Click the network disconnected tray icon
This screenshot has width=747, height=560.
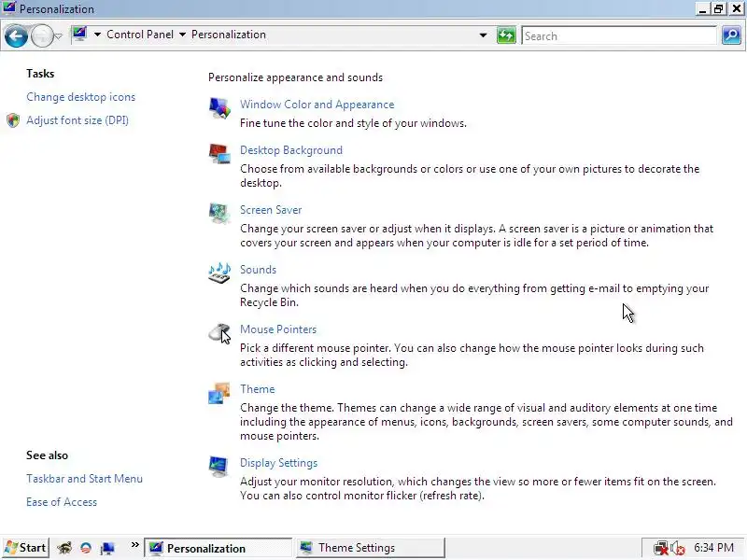[x=661, y=549]
